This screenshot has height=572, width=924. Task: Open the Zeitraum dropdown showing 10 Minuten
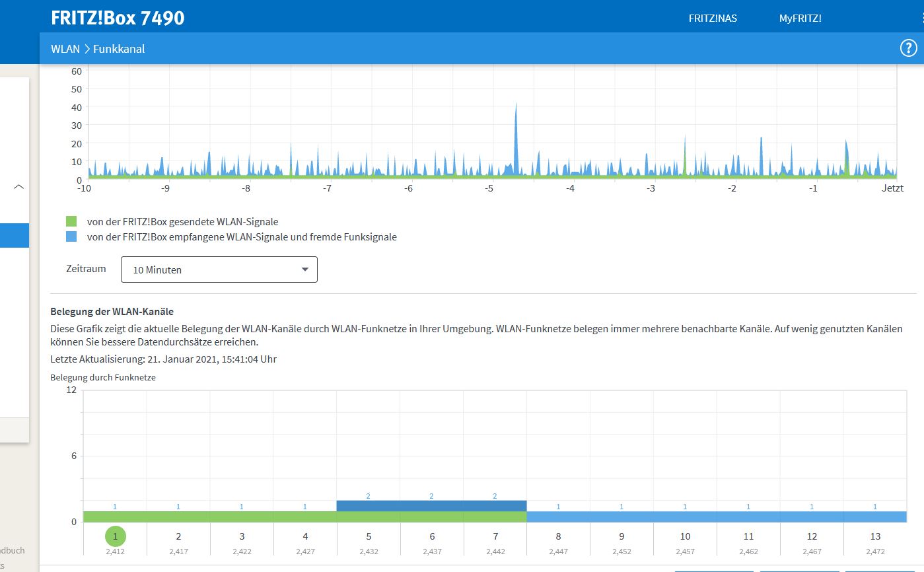[x=219, y=269]
